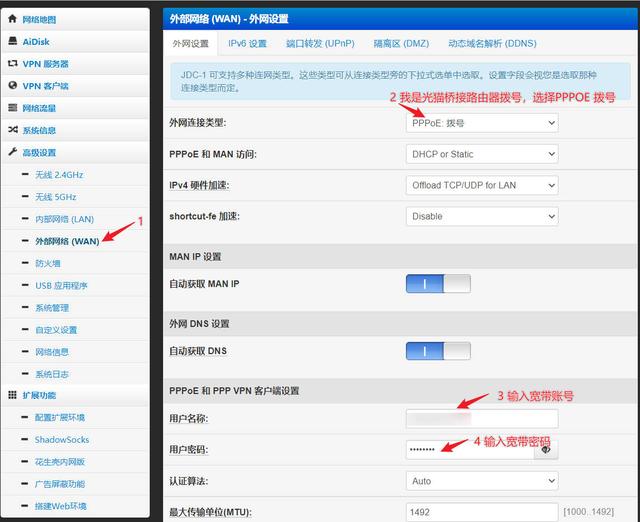Open 网络流量 via its sidebar icon
Screen dimensions: 640x522
coord(12,108)
